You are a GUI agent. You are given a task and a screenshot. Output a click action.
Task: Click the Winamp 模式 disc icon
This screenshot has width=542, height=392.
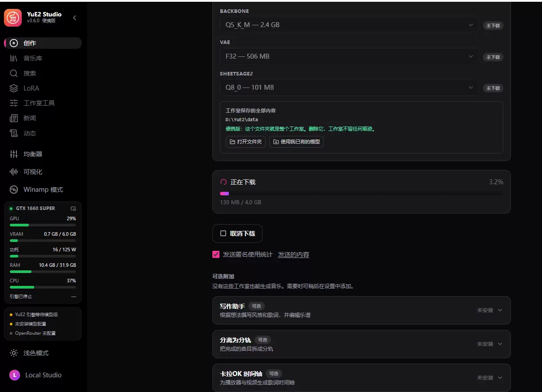point(14,190)
